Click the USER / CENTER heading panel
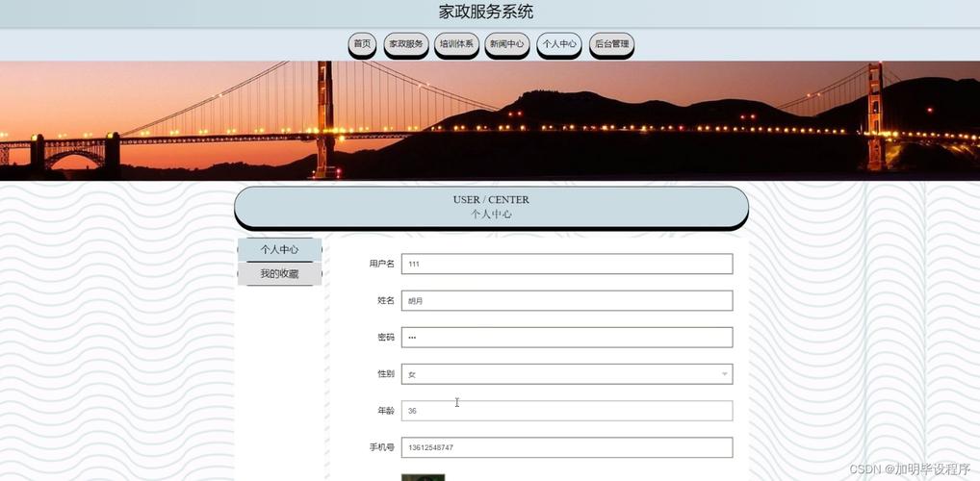Image resolution: width=980 pixels, height=481 pixels. 491,207
